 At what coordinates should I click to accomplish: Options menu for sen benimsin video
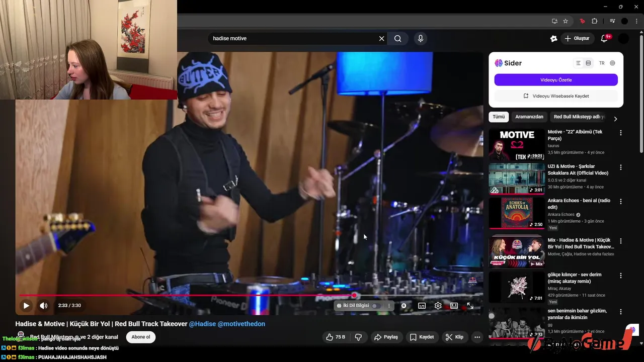(621, 312)
